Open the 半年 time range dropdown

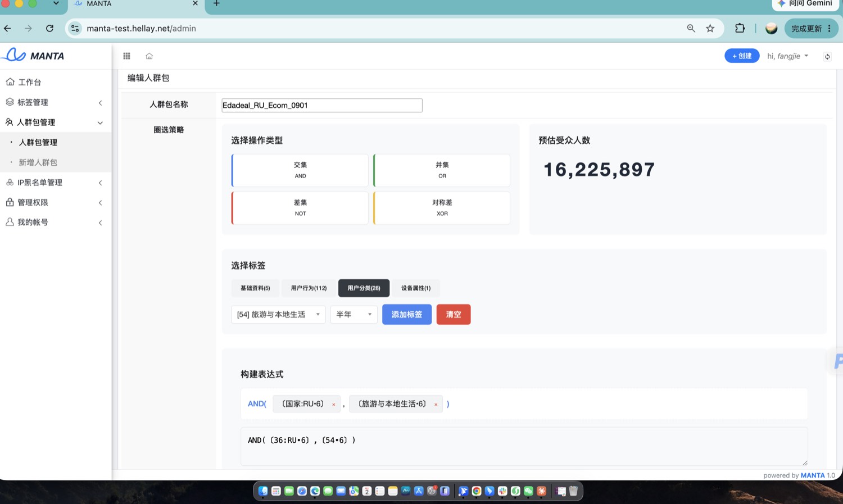pyautogui.click(x=353, y=314)
